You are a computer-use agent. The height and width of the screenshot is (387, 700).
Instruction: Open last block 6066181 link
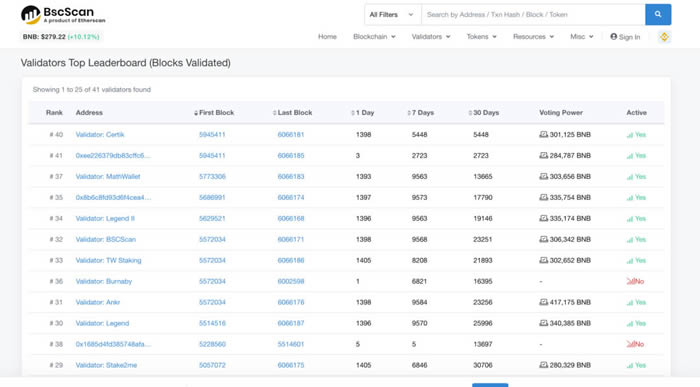[x=291, y=134]
